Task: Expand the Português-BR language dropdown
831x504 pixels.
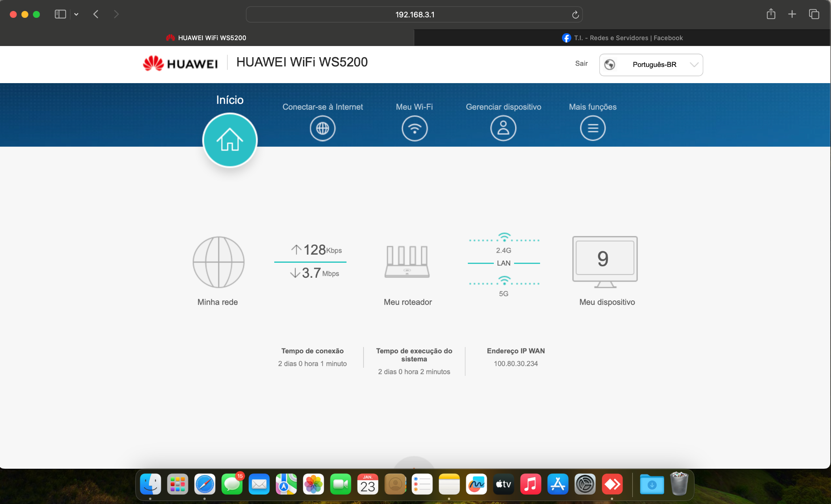Action: point(651,65)
